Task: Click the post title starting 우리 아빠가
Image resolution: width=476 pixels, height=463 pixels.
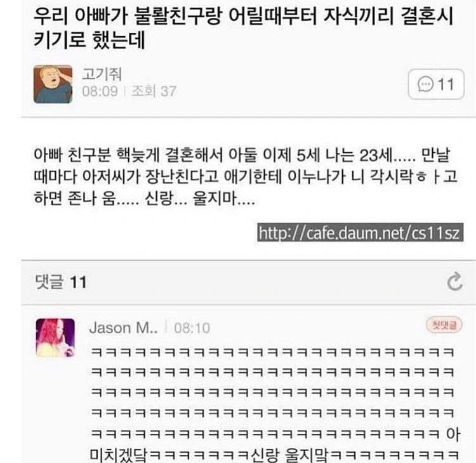Action: click(243, 28)
